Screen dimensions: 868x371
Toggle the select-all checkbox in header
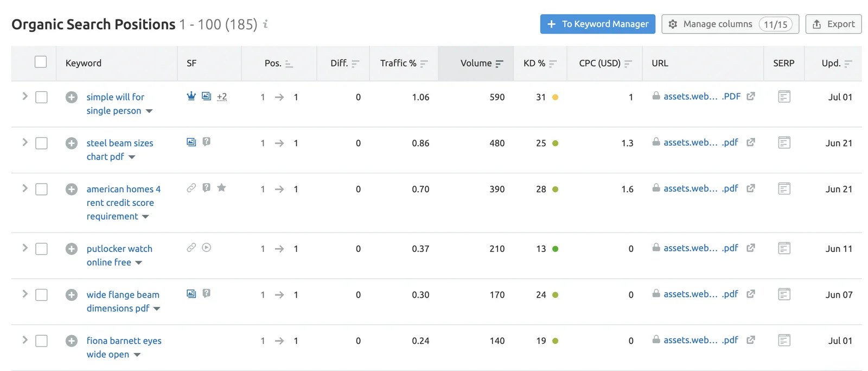[x=41, y=62]
